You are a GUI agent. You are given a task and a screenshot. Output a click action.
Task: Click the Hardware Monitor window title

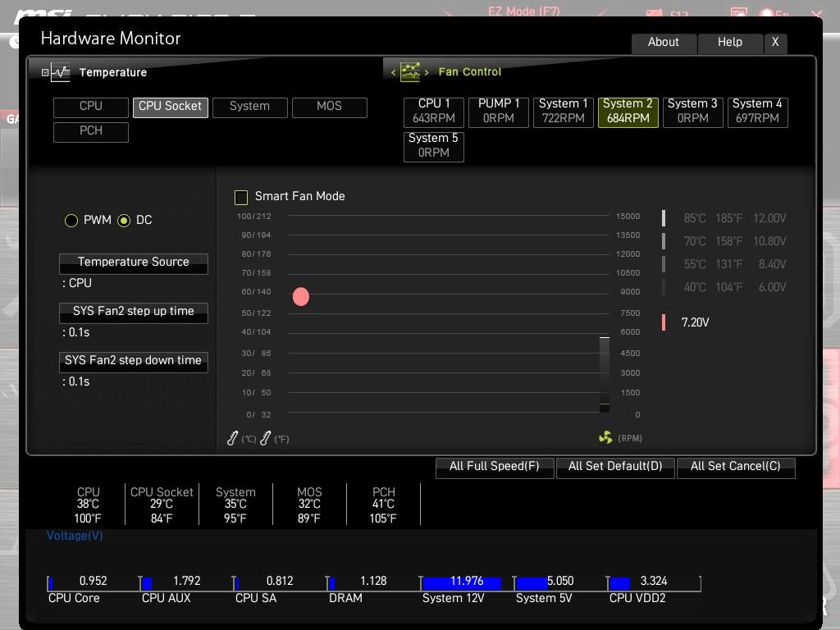[111, 38]
